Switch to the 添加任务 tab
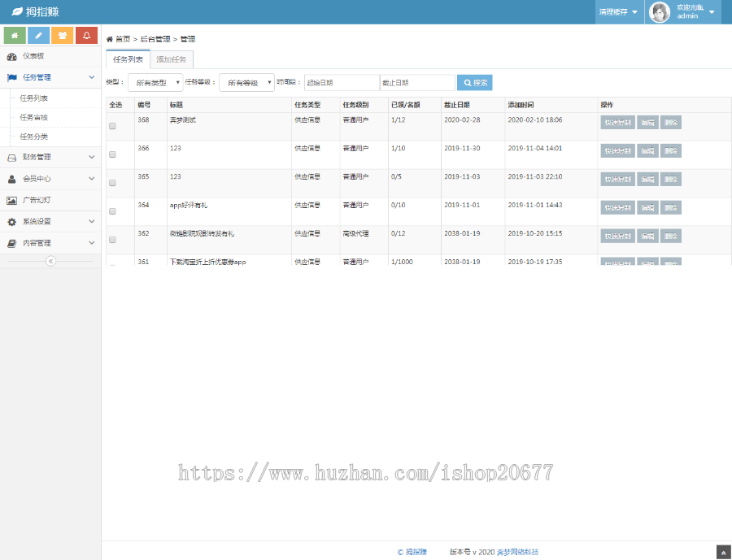Viewport: 732px width, 560px height. pyautogui.click(x=172, y=59)
